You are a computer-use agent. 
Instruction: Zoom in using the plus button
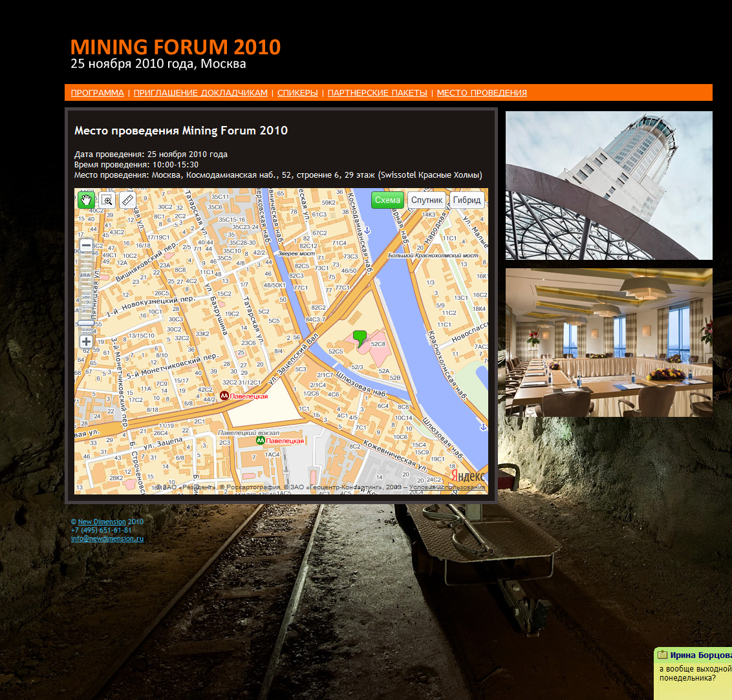click(x=86, y=341)
